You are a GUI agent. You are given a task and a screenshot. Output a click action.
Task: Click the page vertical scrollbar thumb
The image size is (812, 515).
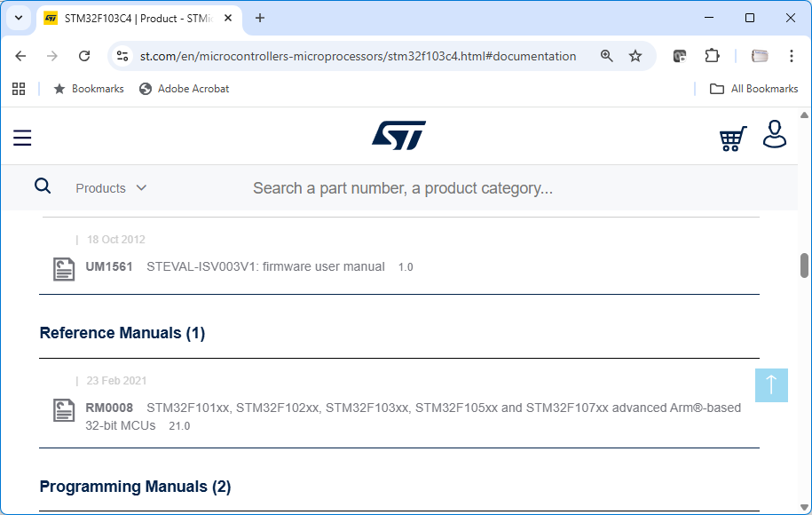[x=804, y=265]
